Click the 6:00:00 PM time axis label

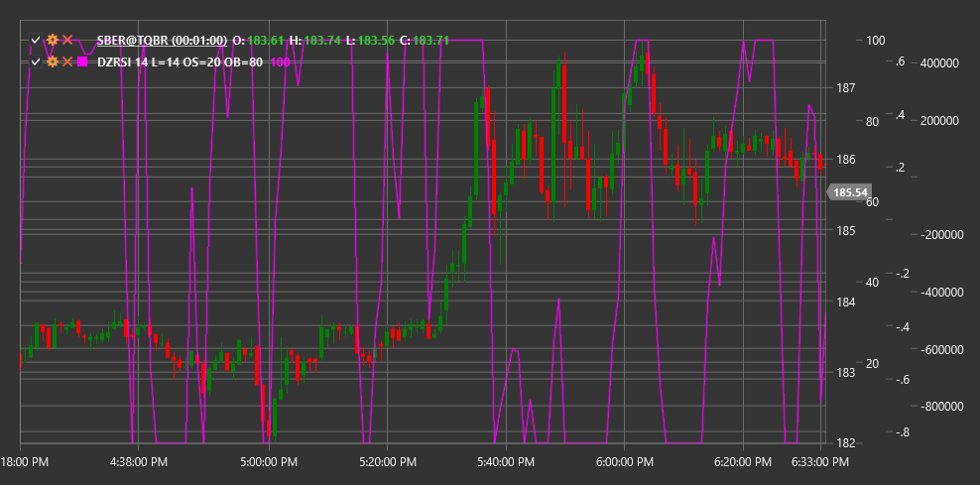pyautogui.click(x=624, y=462)
